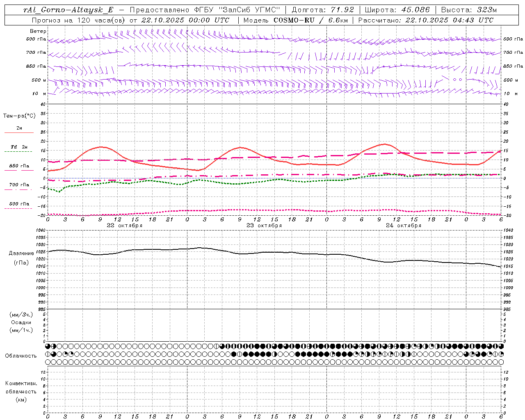The height and width of the screenshot is (420, 525).
Task: Click the (гПа) unit under Давление
Action: (21, 263)
